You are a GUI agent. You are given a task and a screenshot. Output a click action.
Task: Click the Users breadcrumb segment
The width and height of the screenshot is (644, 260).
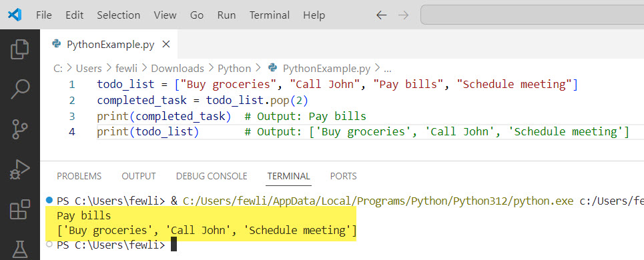(89, 68)
